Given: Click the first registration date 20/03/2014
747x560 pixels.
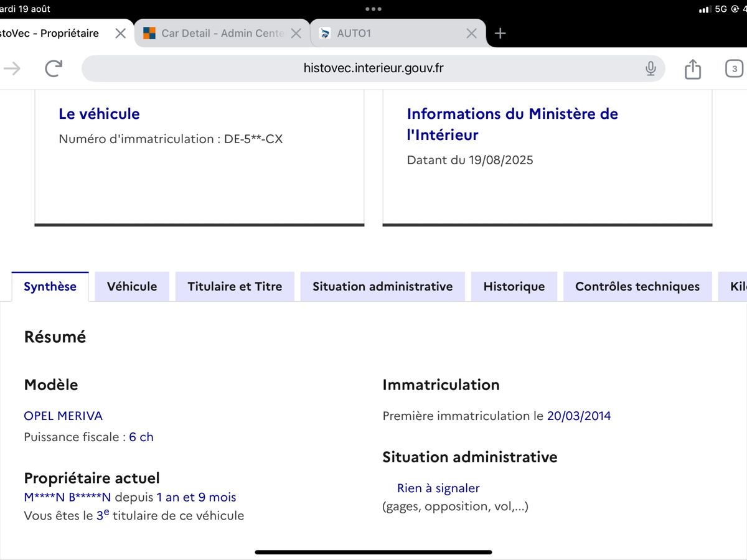Looking at the screenshot, I should click(x=579, y=416).
